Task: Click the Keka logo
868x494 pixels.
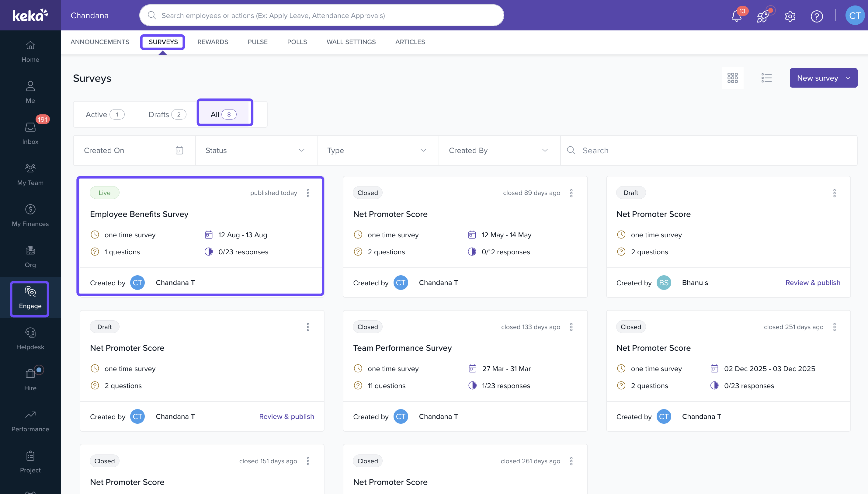Action: 30,15
